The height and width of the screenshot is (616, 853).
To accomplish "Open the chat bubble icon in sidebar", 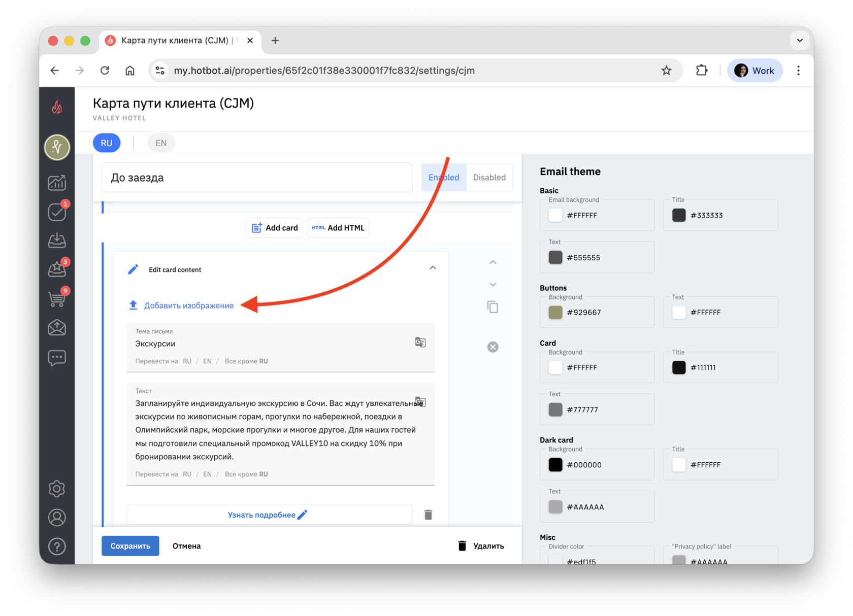I will click(x=57, y=358).
